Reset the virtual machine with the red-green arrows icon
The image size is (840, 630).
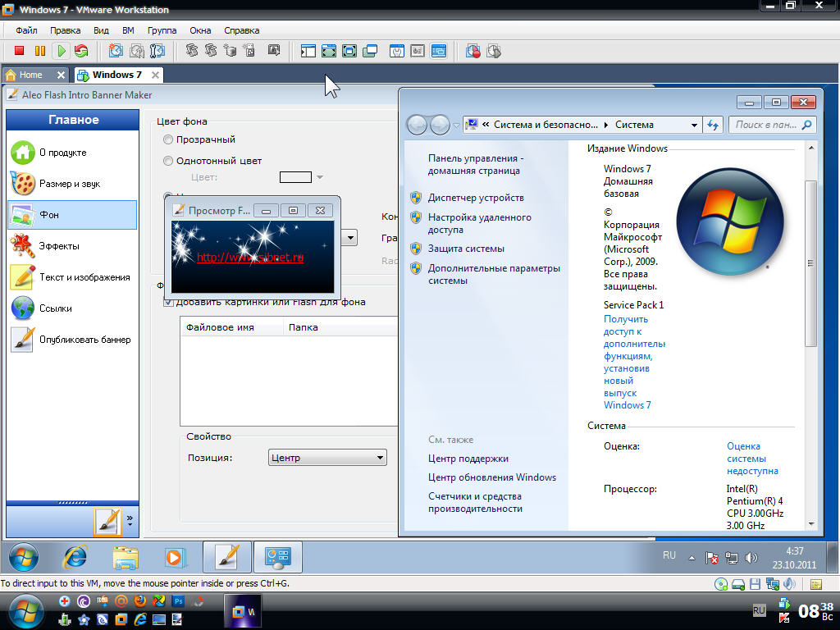click(x=81, y=51)
